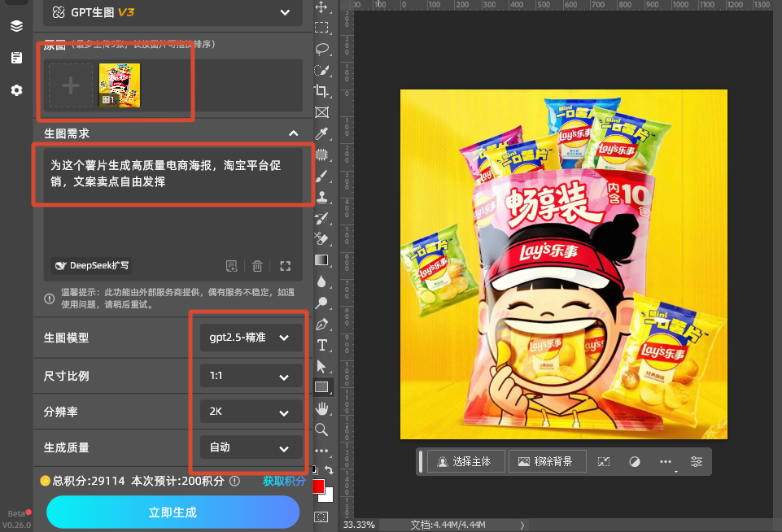This screenshot has height=532, width=782.
Task: Click the 获取积分 link
Action: [284, 481]
